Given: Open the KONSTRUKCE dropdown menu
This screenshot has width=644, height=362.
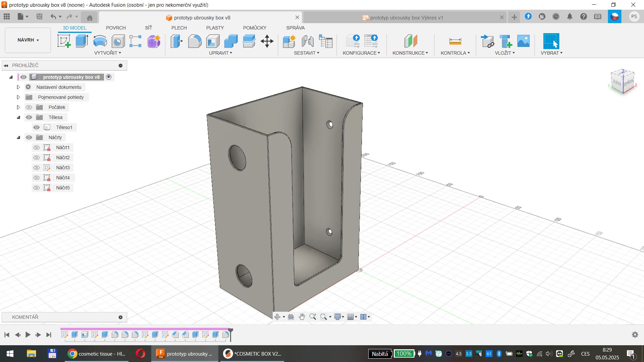Looking at the screenshot, I should click(x=410, y=53).
